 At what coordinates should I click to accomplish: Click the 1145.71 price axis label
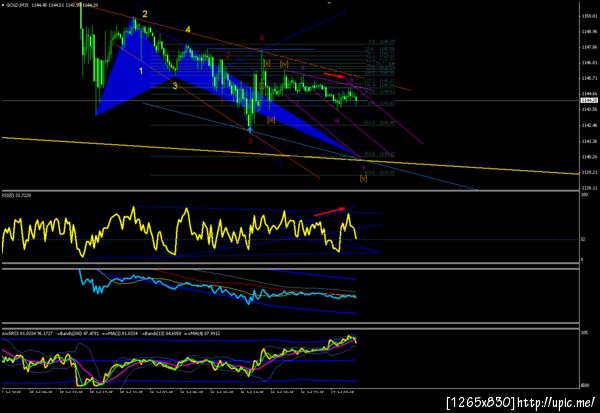click(589, 78)
